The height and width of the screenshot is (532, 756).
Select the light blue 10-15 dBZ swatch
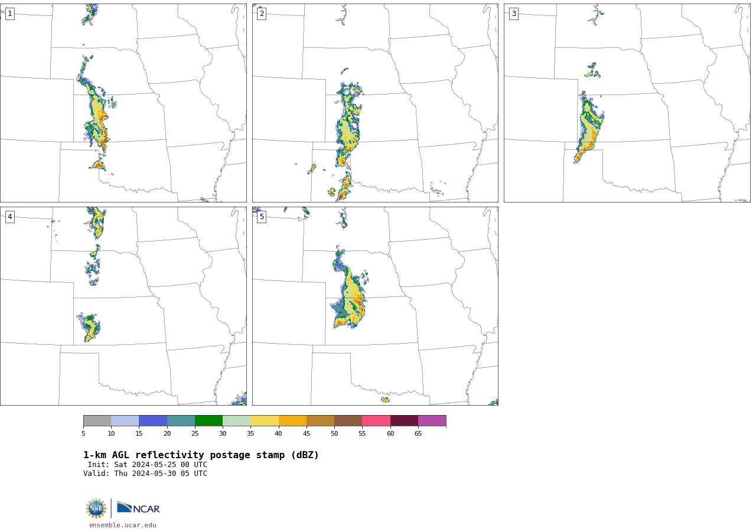pyautogui.click(x=125, y=420)
